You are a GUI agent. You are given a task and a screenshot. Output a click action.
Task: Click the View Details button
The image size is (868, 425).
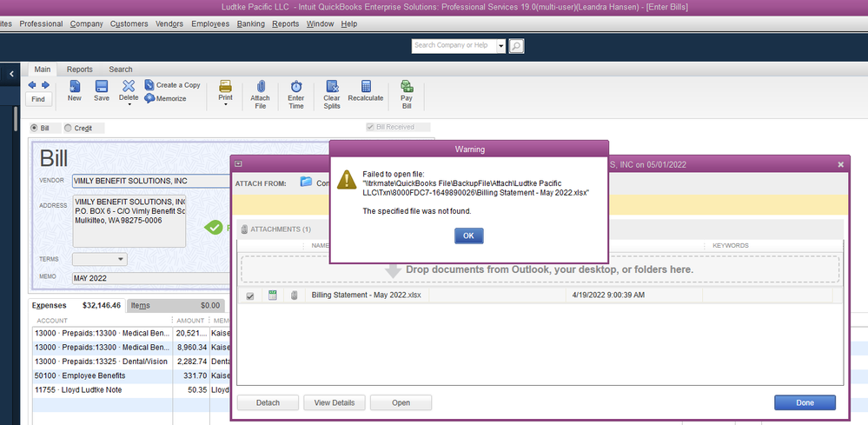[x=335, y=403]
